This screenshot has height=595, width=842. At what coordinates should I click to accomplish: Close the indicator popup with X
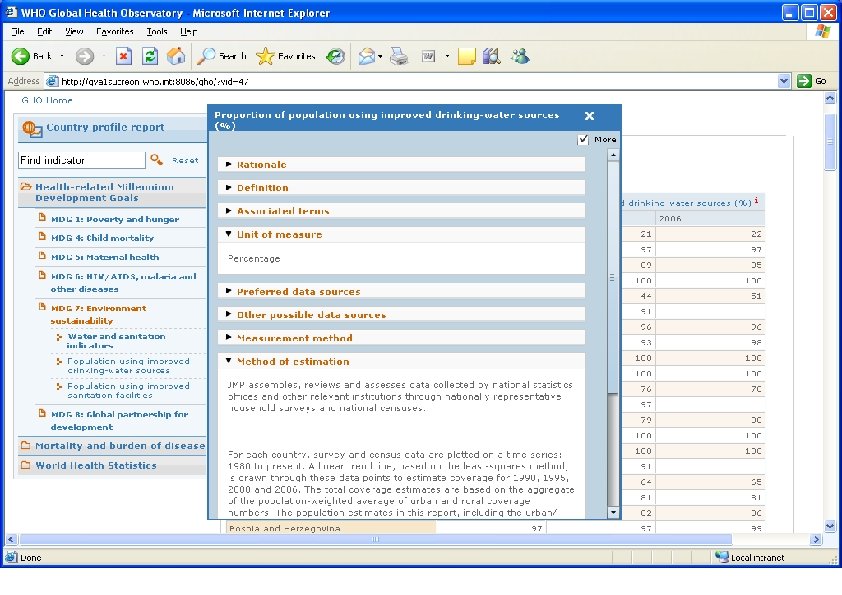(x=589, y=116)
